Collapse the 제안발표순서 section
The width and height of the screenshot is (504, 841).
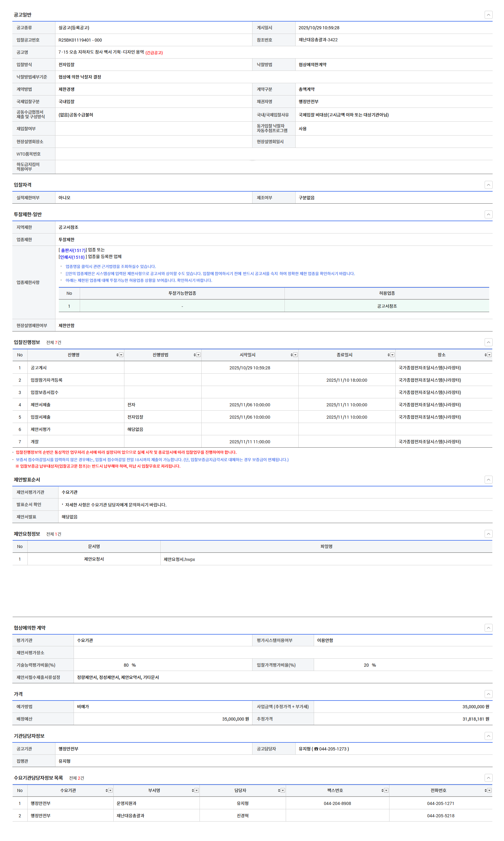488,479
